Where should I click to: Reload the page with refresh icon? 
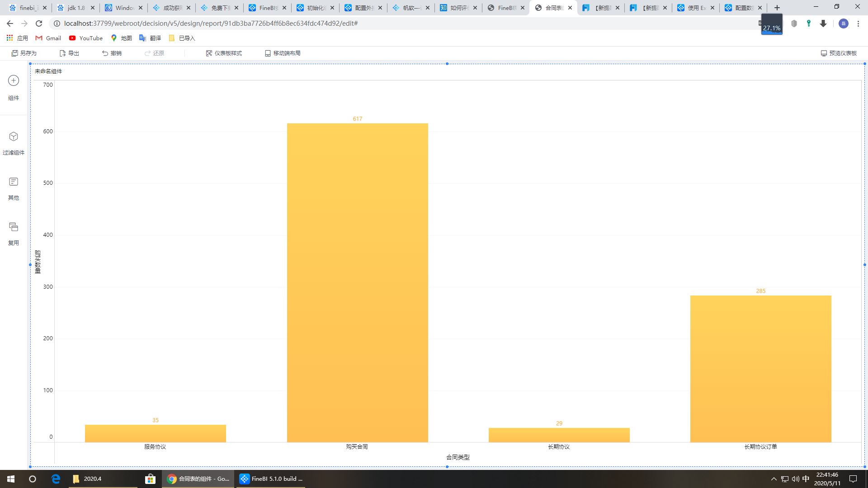point(39,23)
